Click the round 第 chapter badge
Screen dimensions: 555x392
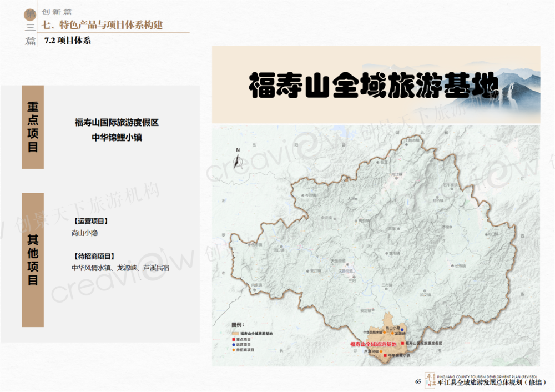(x=30, y=14)
